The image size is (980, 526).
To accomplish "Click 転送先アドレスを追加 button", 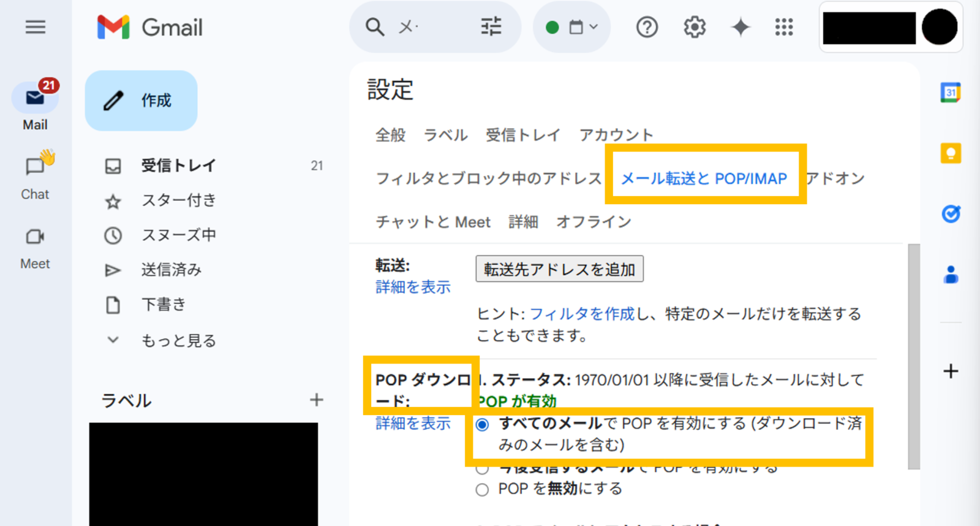I will (x=560, y=269).
